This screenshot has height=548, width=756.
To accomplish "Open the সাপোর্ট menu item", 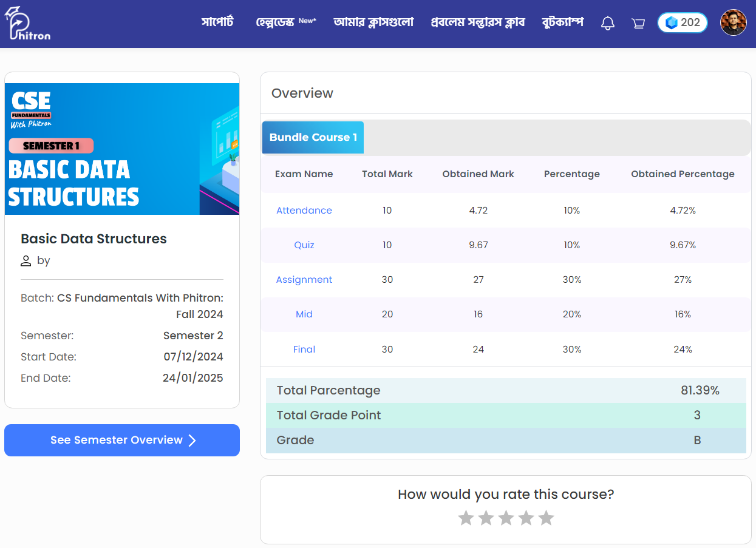I will pos(217,22).
